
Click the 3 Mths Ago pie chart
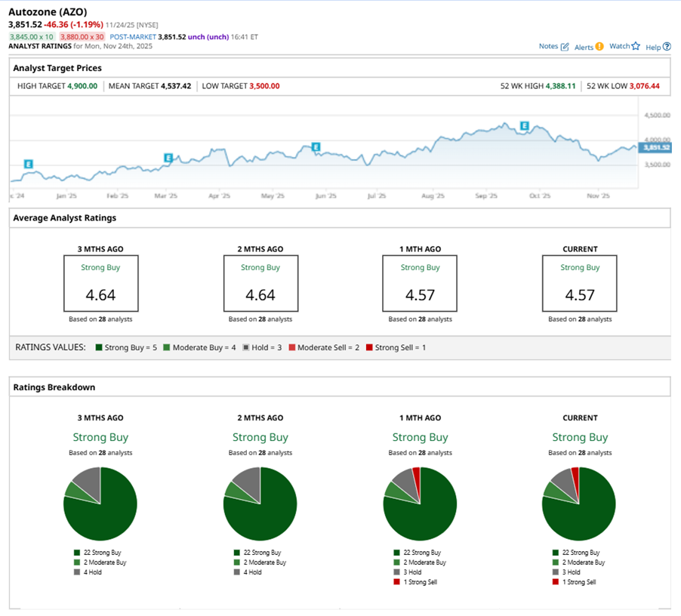pyautogui.click(x=100, y=504)
